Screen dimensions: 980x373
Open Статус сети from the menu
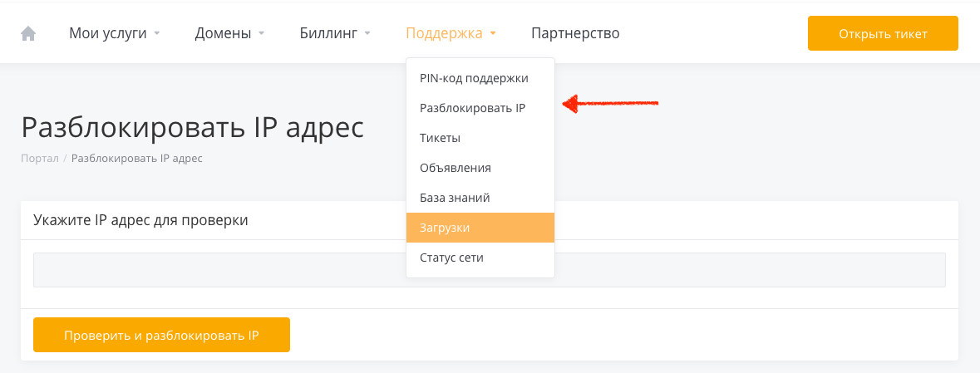pos(451,258)
